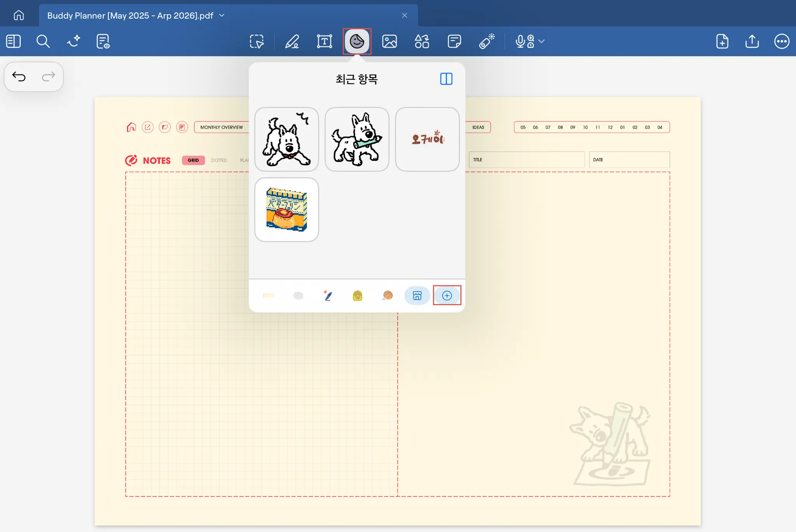Expand the audio recording options chevron
The height and width of the screenshot is (532, 796).
542,41
